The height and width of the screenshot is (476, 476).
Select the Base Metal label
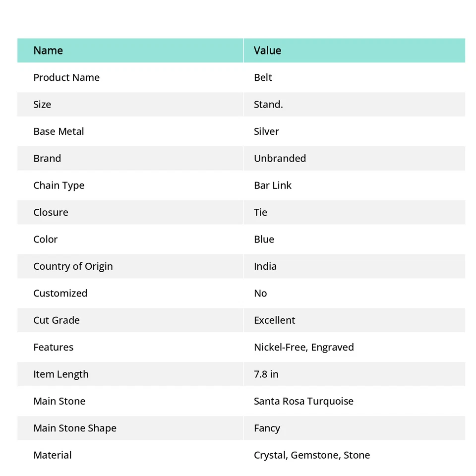pos(59,131)
